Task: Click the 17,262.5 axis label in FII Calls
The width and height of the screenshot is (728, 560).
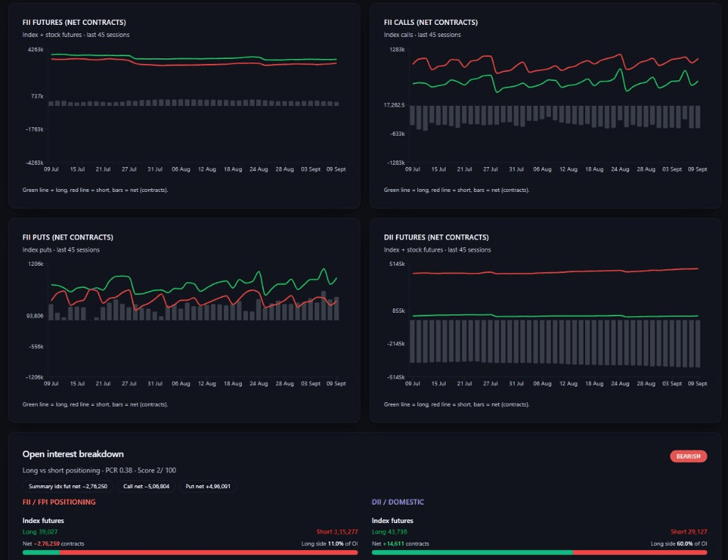Action: (x=394, y=105)
